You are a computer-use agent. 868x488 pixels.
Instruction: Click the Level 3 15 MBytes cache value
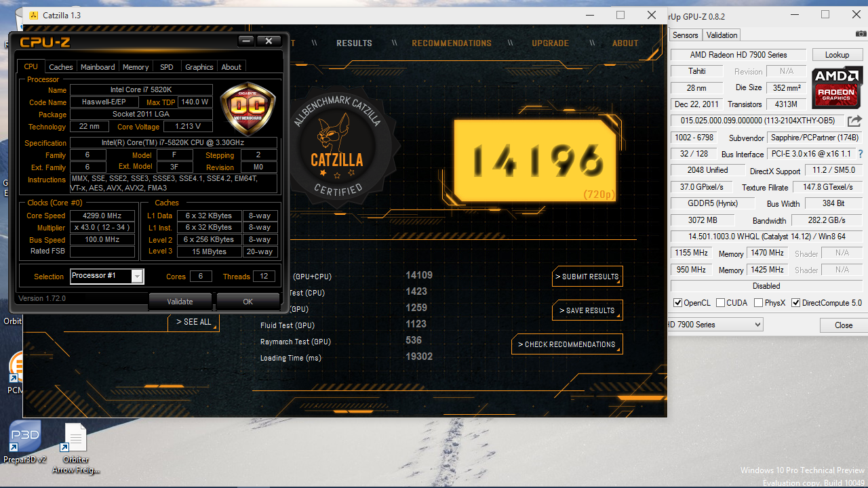point(210,251)
